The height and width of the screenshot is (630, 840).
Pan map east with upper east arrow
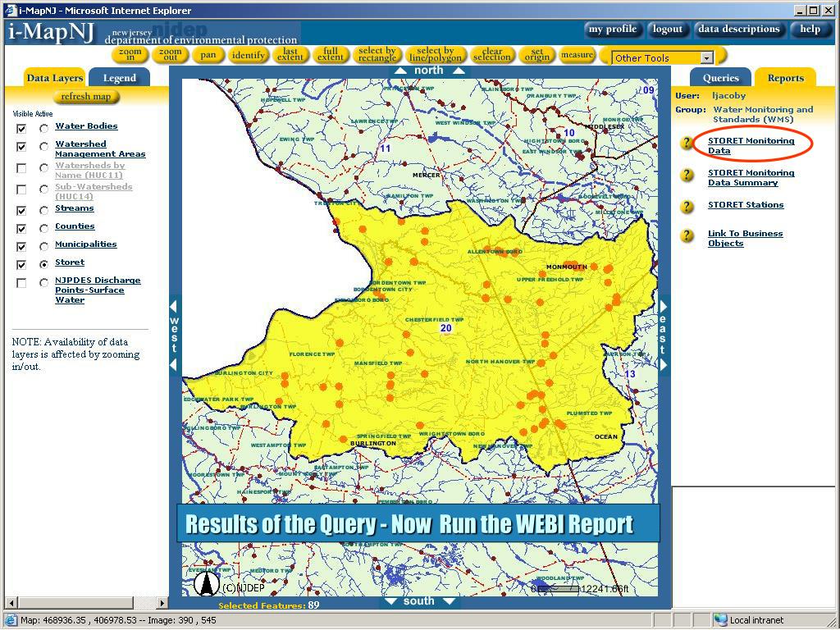pos(663,307)
